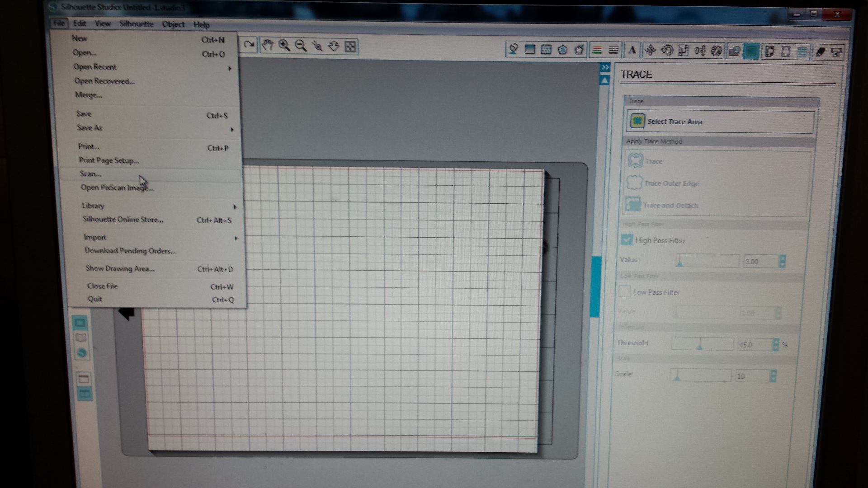Click the Zoom In magnifier icon

(284, 45)
